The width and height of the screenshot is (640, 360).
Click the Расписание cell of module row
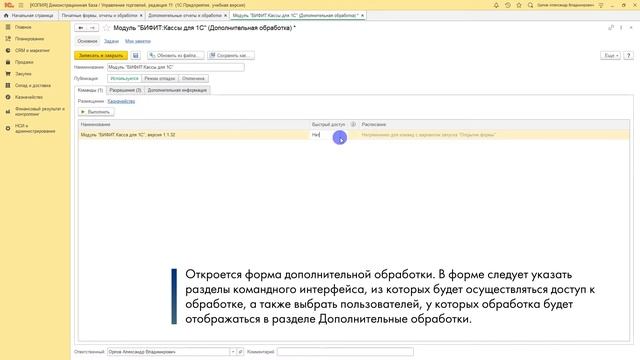(494, 135)
